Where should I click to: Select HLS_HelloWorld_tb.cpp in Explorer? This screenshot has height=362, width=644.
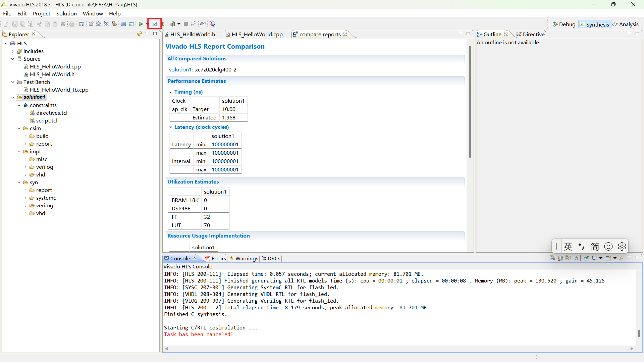(59, 90)
